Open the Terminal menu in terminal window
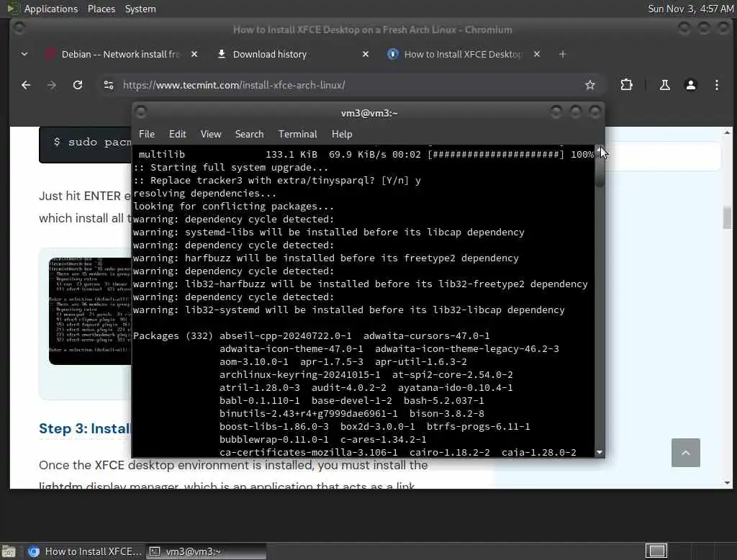 pos(297,134)
